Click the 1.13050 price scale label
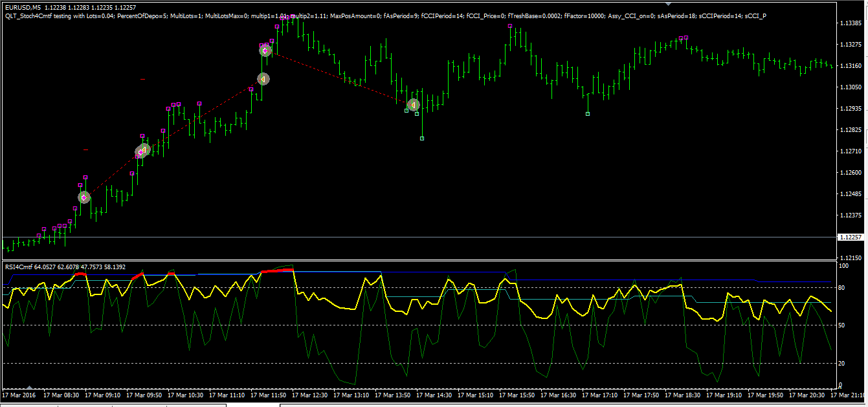868x407 pixels. 850,87
